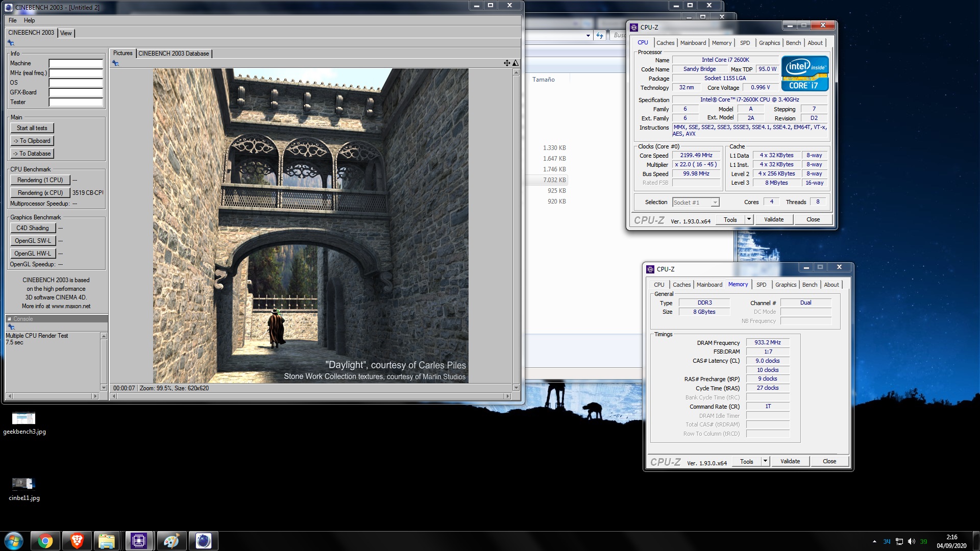Click CINEBENCH title bar app icon

pos(9,7)
